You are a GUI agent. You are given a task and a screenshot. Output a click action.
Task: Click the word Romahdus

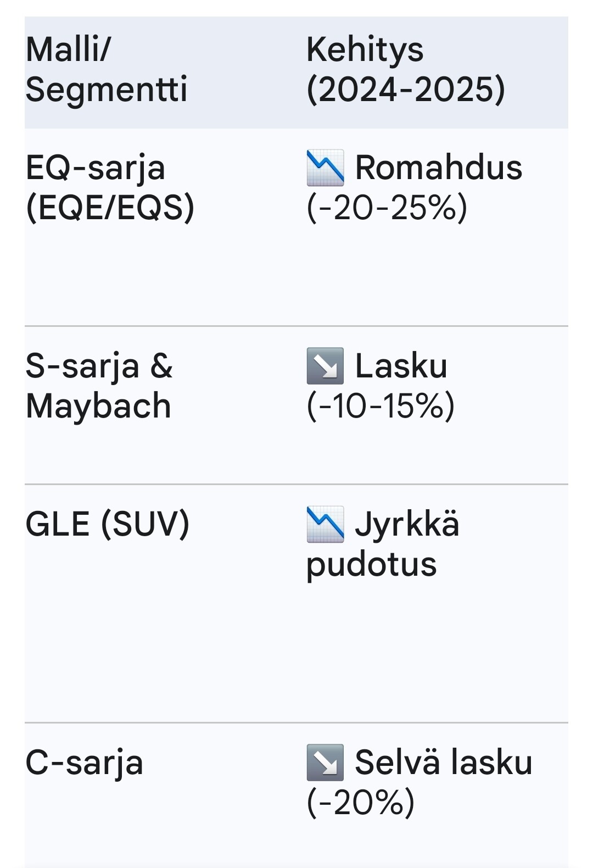pos(438,168)
